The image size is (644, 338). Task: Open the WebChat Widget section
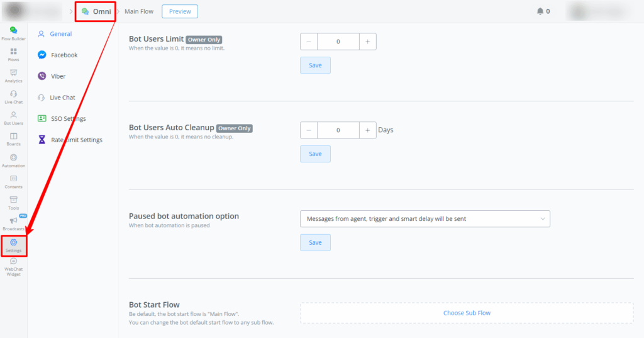pos(13,266)
